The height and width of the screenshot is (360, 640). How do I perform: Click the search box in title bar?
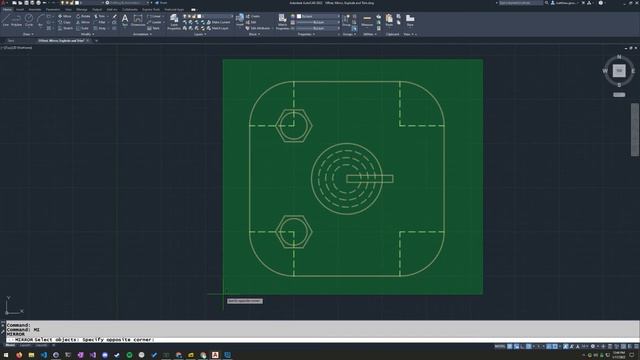(x=521, y=3)
